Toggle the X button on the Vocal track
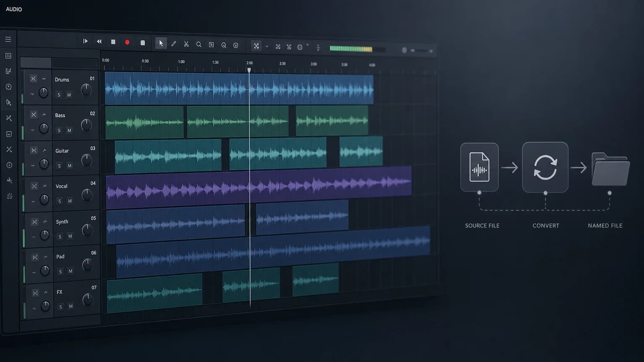 click(34, 186)
